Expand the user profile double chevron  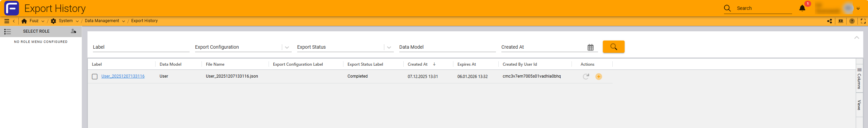tap(858, 9)
